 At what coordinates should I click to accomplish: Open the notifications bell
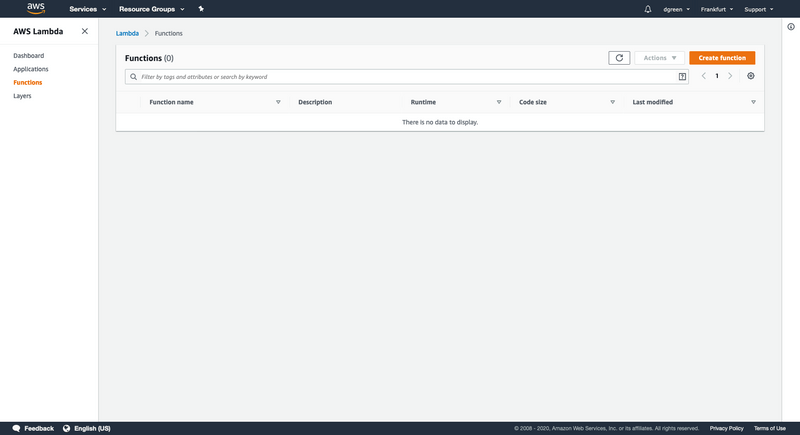pos(647,9)
